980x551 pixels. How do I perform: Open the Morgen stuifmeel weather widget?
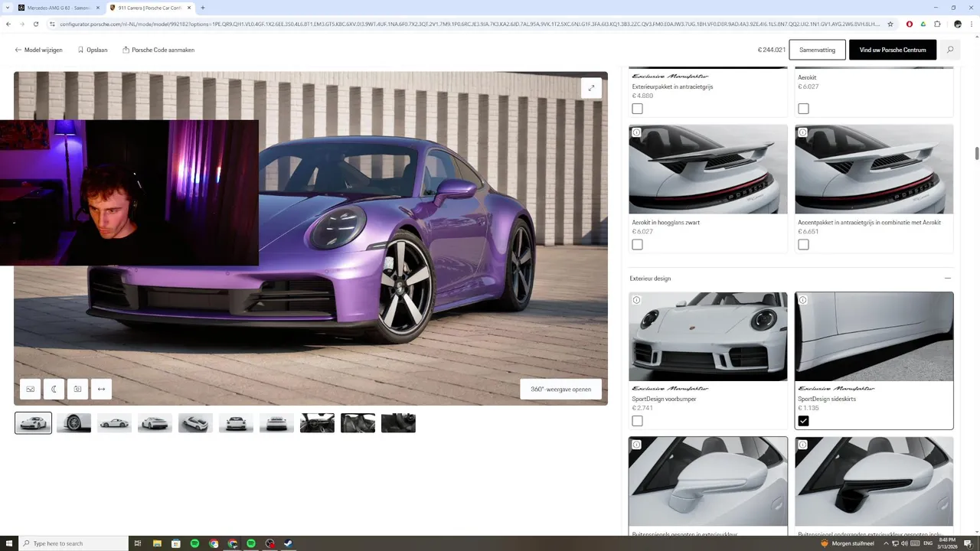(x=849, y=543)
